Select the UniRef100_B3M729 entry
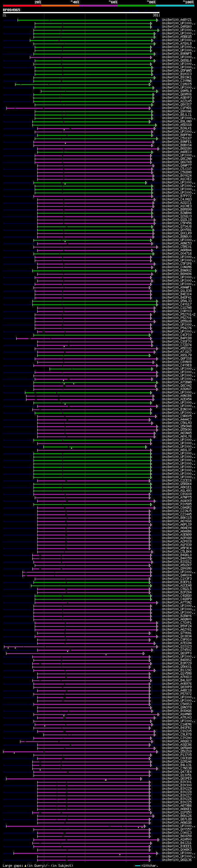 coord(177,663)
